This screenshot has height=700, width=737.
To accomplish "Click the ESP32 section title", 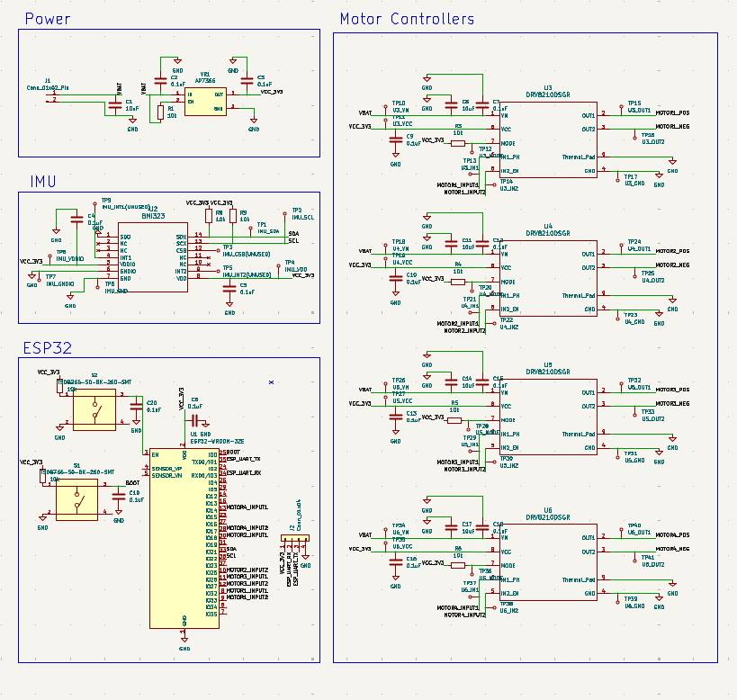I will 48,348.
